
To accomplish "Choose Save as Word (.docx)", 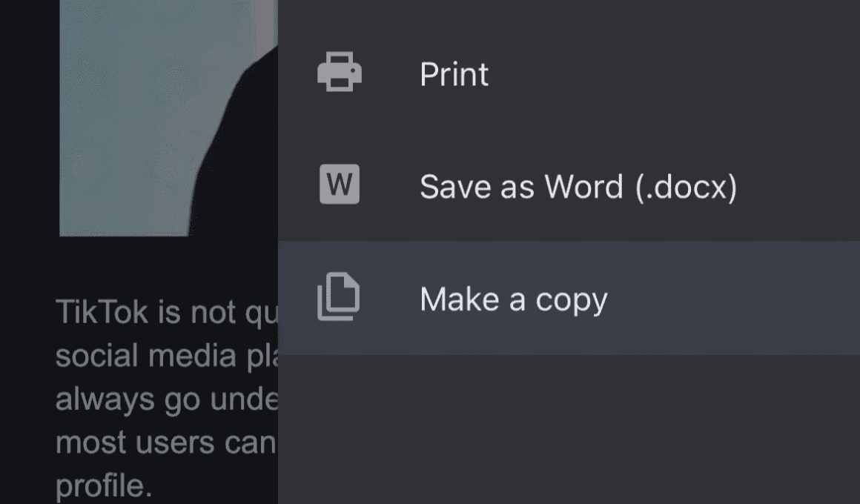I will pyautogui.click(x=569, y=185).
